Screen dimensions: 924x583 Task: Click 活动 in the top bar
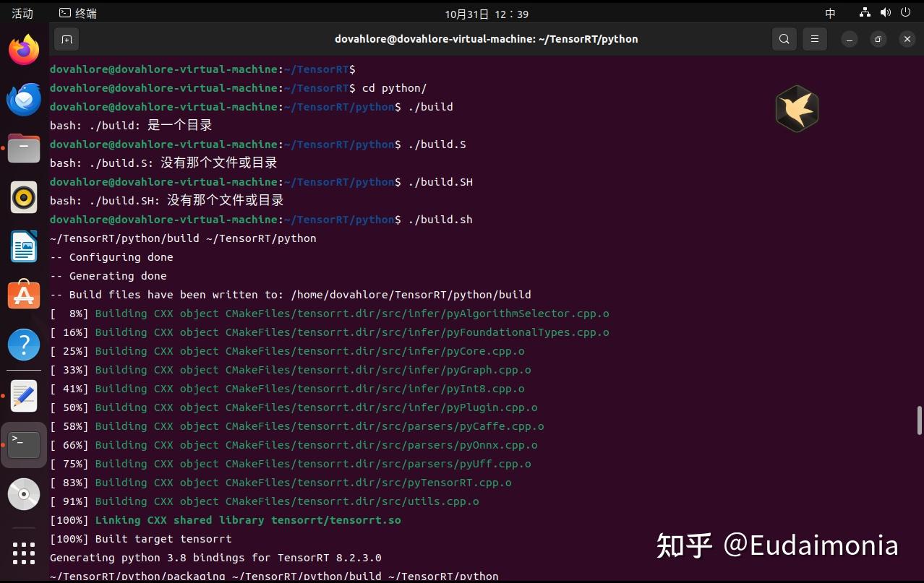pos(22,12)
